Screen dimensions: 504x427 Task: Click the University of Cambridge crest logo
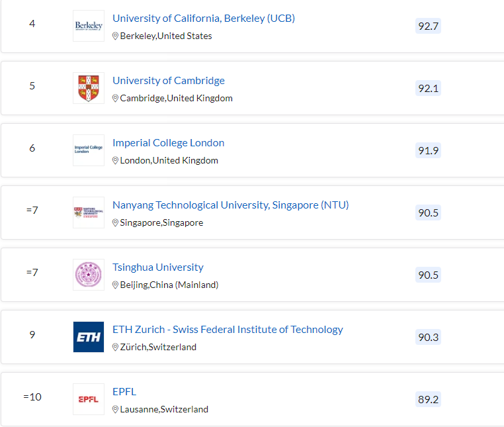pos(89,88)
